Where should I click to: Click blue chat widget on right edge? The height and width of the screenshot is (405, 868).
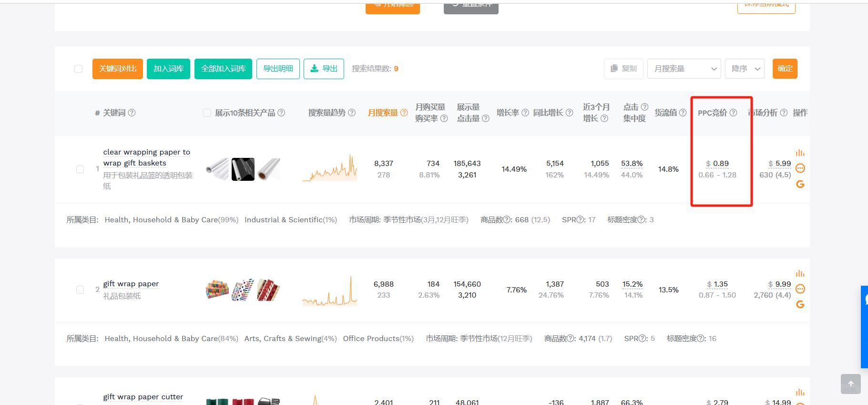tap(864, 327)
